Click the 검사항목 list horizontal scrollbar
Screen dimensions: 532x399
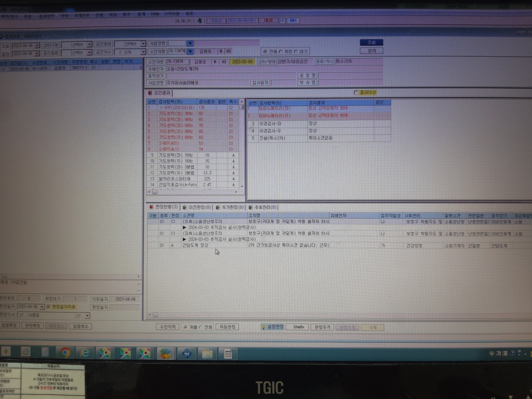tap(193, 192)
